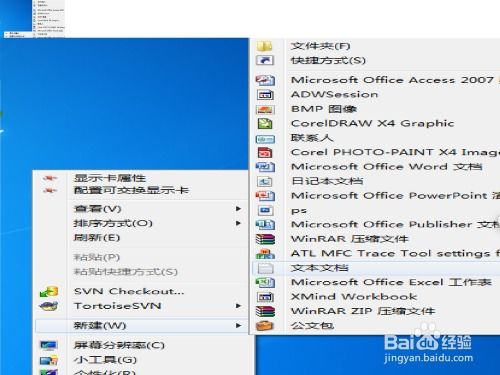
Task: Expand the TortoiseSVN submenu arrow
Action: pos(238,306)
